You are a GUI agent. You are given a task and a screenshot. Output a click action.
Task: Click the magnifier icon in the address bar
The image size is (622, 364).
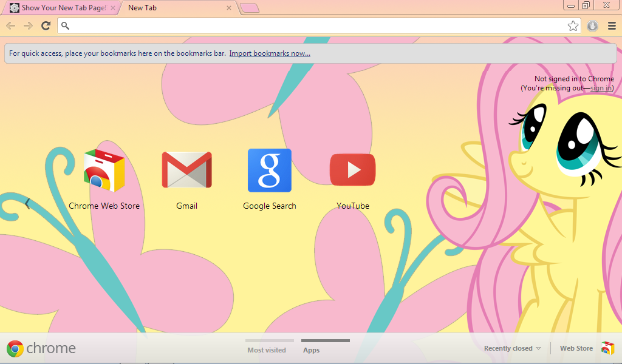point(66,26)
